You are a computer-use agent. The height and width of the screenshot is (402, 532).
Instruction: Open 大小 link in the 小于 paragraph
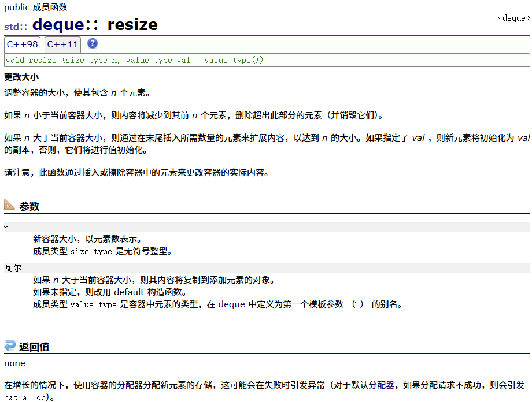94,116
